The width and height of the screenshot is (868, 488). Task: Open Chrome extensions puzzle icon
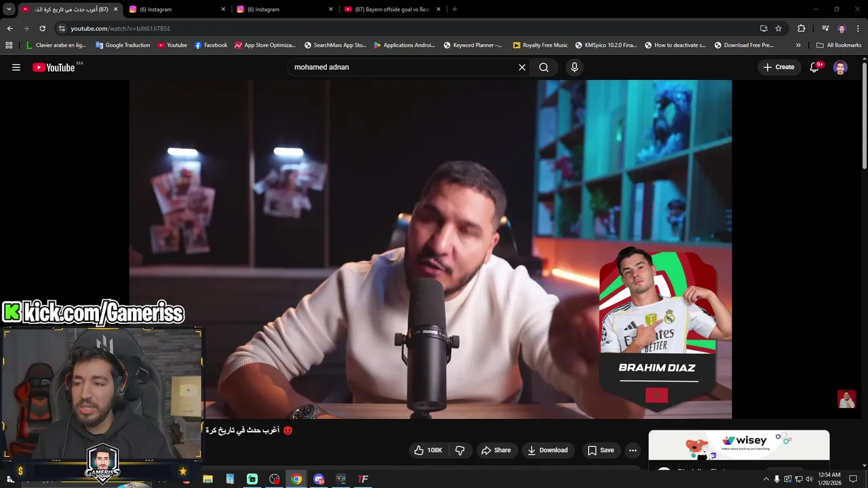pos(801,28)
